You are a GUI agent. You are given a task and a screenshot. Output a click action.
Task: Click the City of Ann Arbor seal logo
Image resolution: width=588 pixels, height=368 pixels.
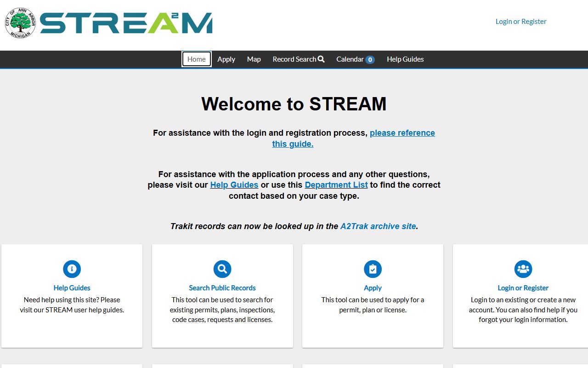click(x=20, y=23)
